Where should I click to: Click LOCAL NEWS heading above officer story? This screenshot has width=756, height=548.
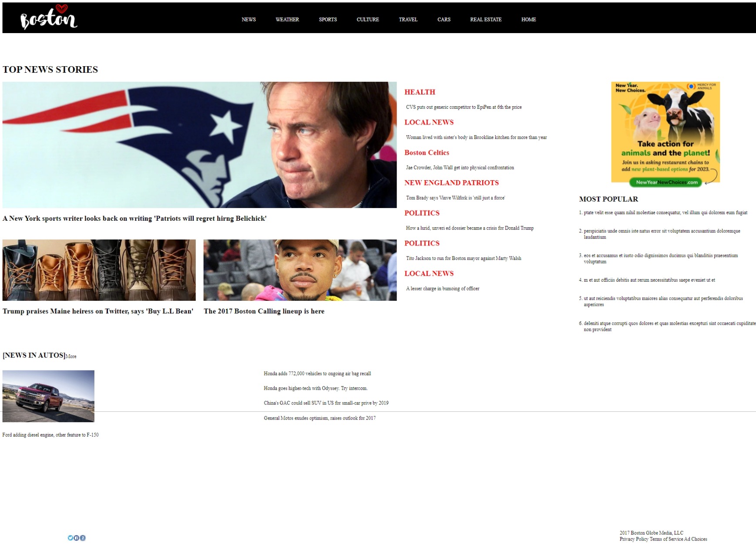point(429,274)
